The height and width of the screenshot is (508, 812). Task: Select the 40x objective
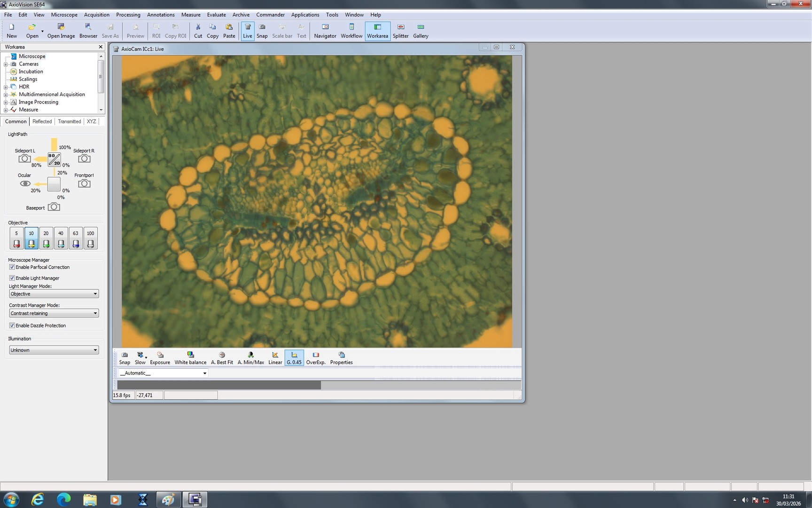[x=61, y=238]
